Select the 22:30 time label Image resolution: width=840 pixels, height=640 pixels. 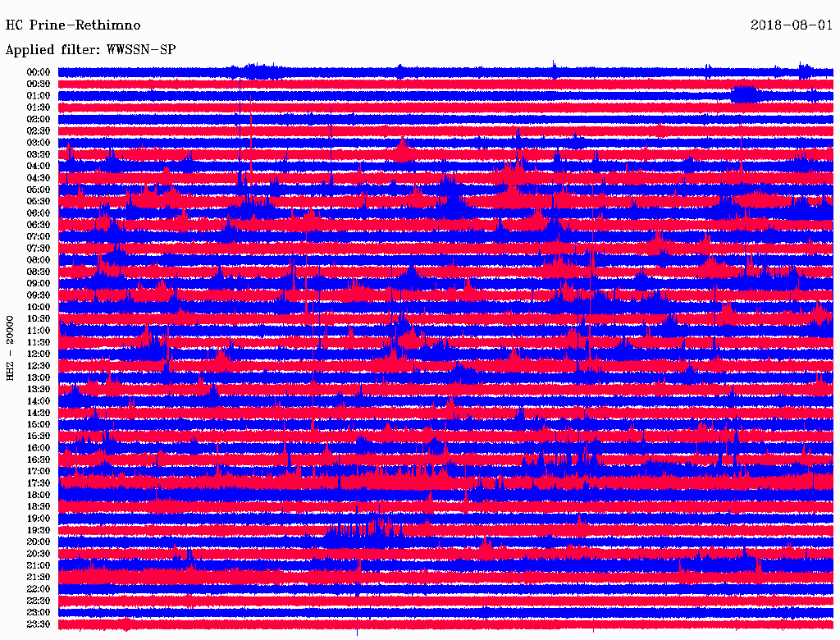point(38,601)
